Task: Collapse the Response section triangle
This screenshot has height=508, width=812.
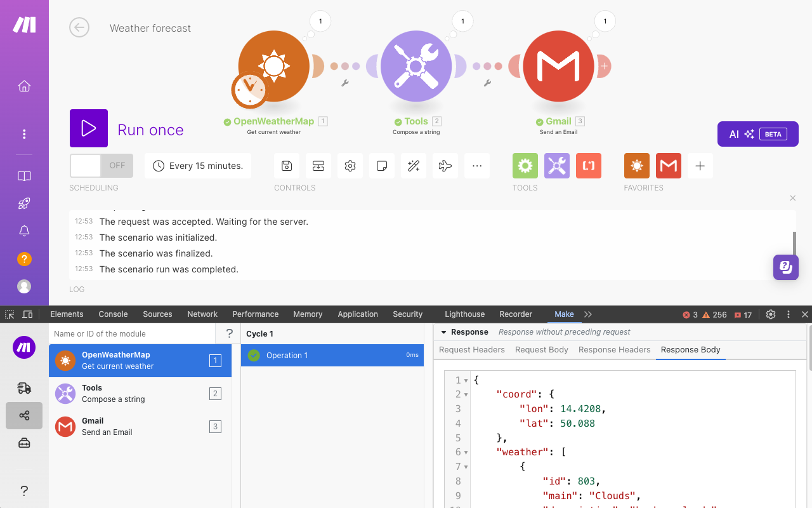Action: [x=443, y=332]
